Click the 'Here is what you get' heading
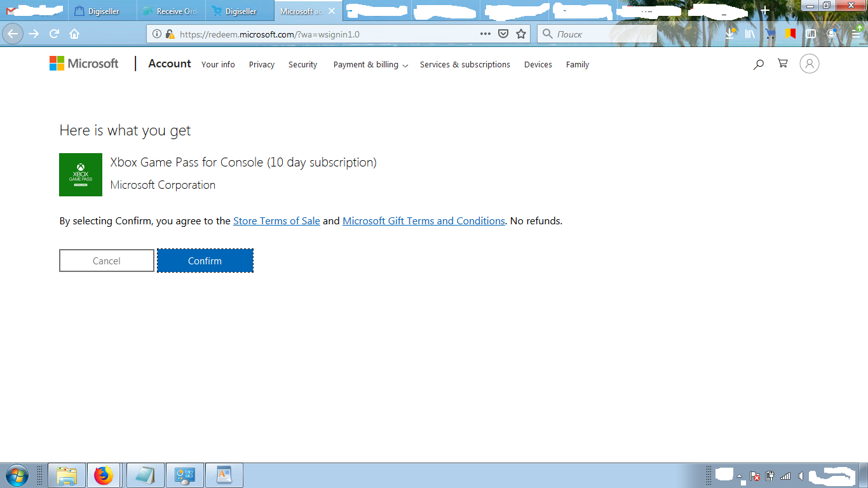Image resolution: width=868 pixels, height=488 pixels. point(125,131)
